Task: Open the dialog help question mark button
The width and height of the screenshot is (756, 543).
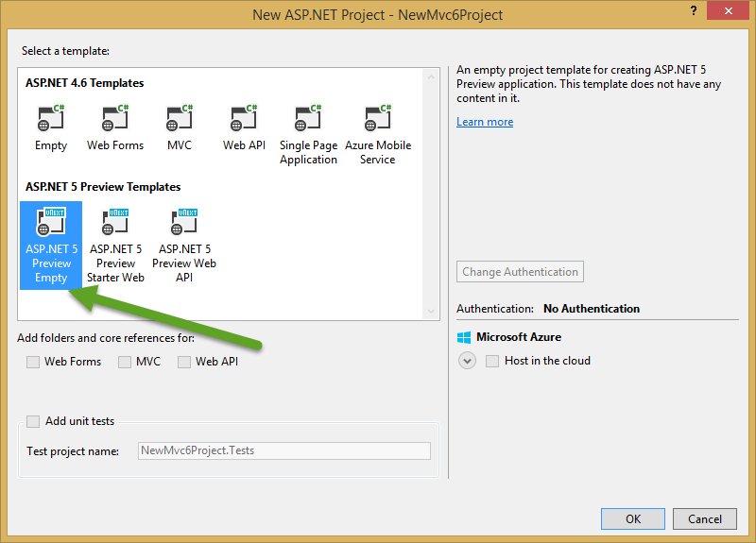Action: click(x=695, y=10)
